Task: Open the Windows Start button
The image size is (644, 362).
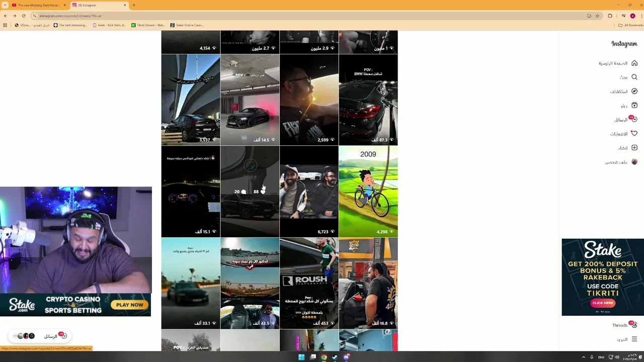Action: (x=301, y=357)
